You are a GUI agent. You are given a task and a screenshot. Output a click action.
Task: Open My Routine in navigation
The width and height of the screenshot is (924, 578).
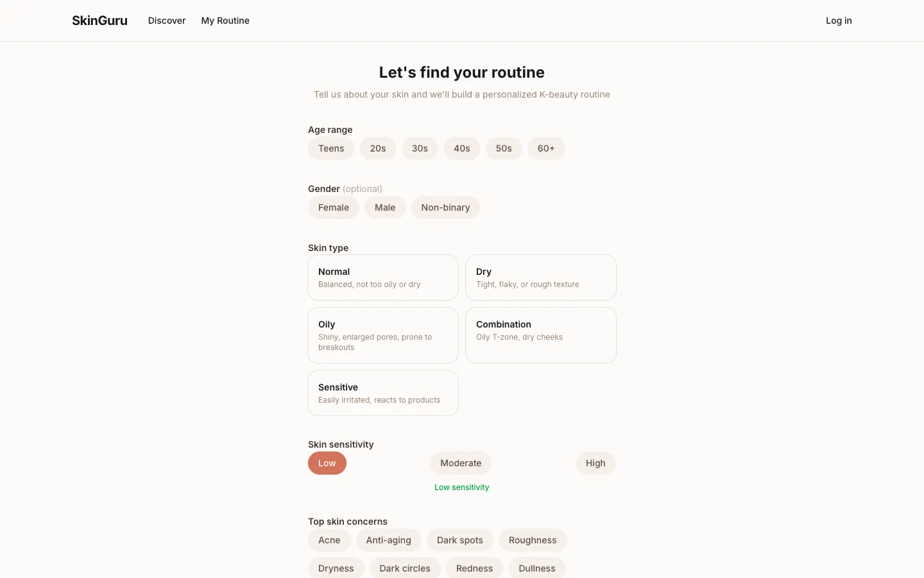225,21
